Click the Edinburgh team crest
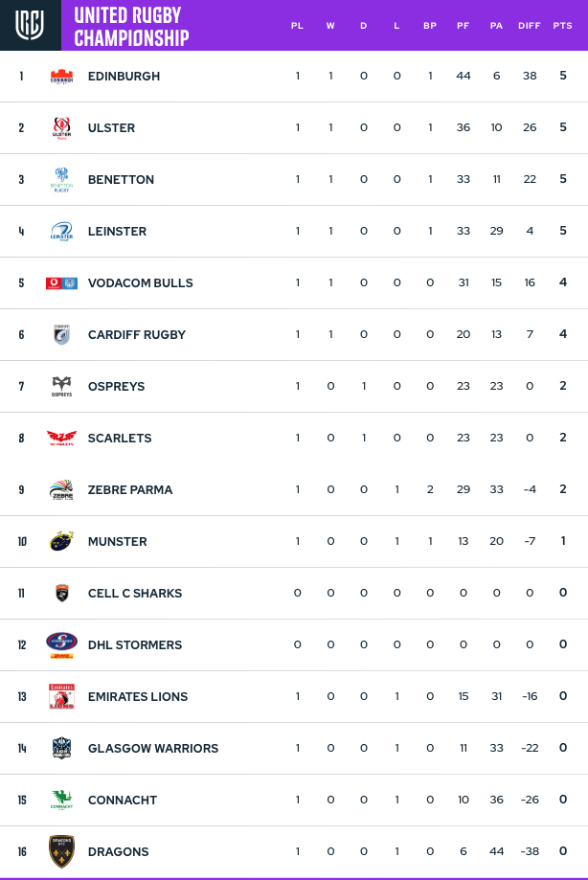 point(61,77)
